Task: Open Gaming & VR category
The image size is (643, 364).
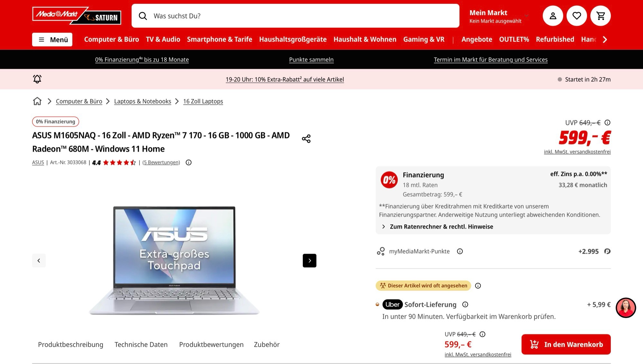Action: point(424,39)
